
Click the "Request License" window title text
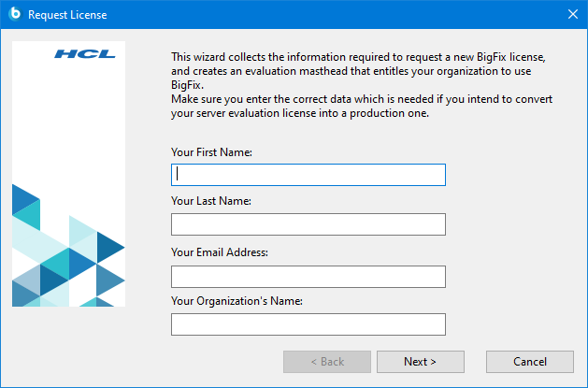point(67,15)
